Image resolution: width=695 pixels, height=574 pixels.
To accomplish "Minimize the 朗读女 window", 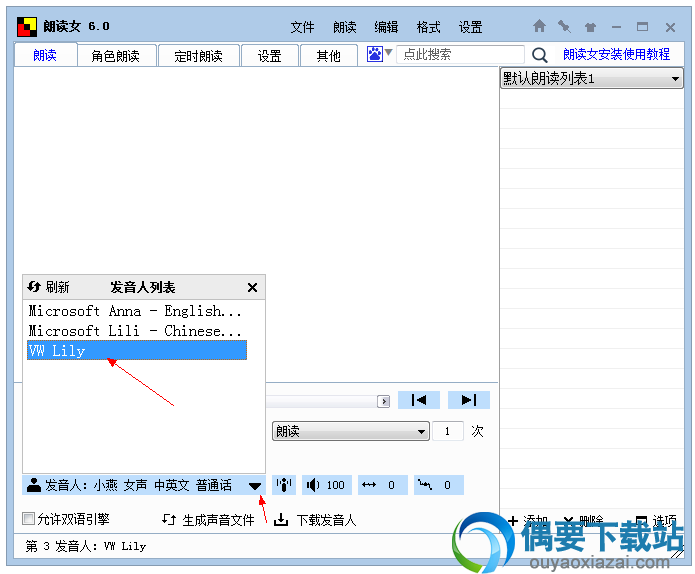I will click(x=616, y=27).
